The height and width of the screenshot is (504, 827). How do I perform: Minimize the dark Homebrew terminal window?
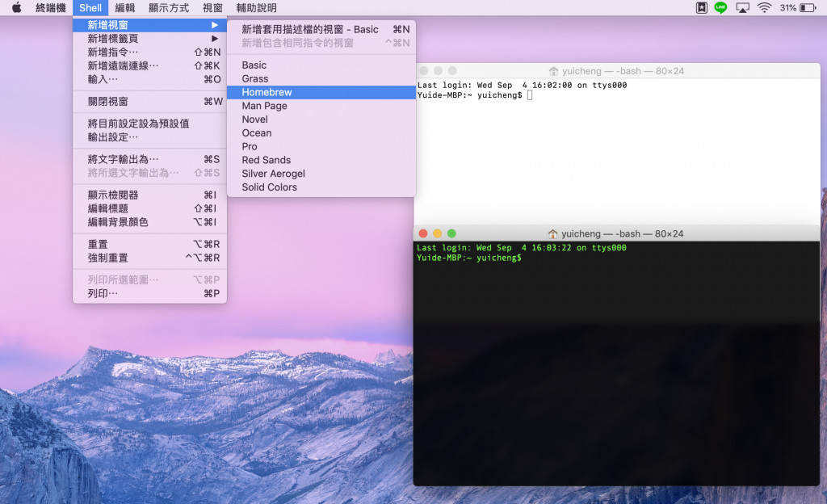(437, 233)
